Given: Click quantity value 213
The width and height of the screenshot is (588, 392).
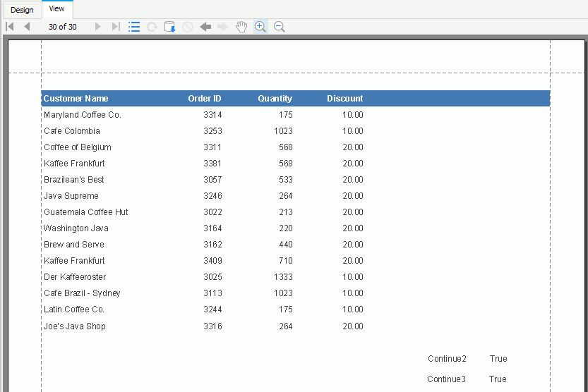Looking at the screenshot, I should tap(286, 212).
